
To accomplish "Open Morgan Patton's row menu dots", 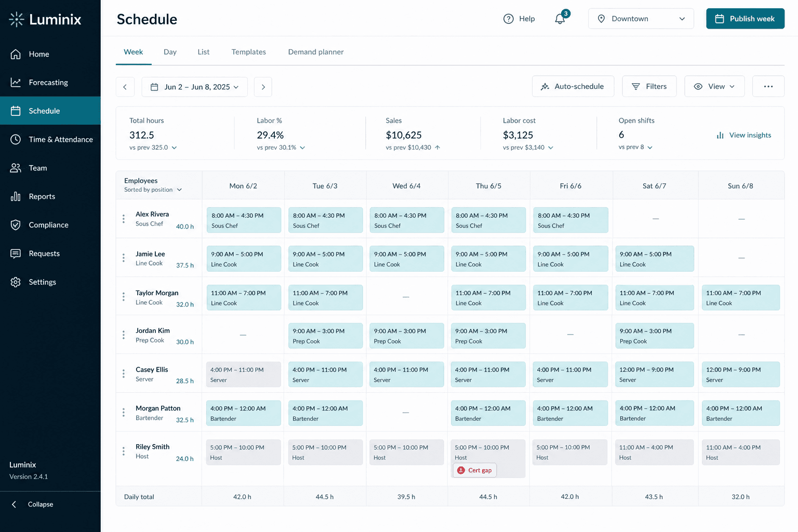I will 124,413.
